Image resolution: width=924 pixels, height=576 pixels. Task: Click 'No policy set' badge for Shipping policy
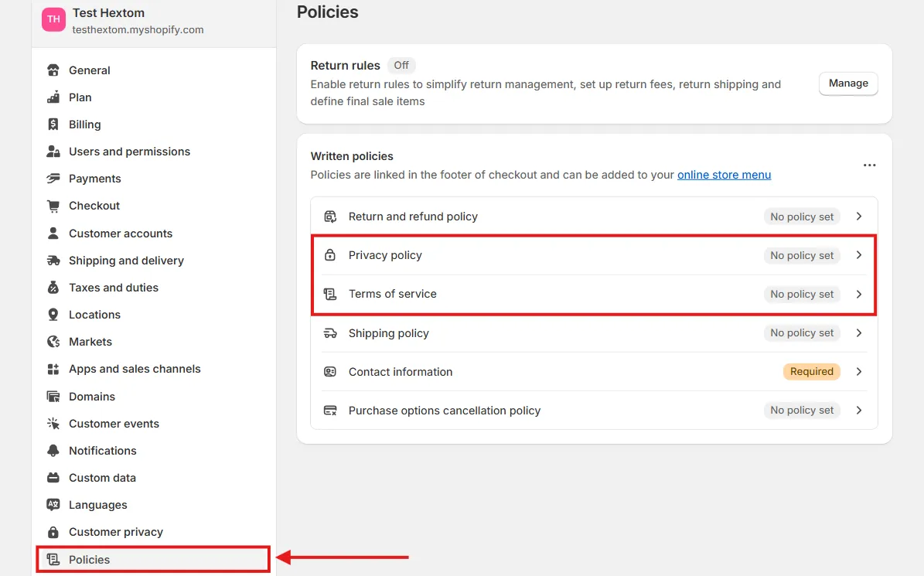(802, 332)
